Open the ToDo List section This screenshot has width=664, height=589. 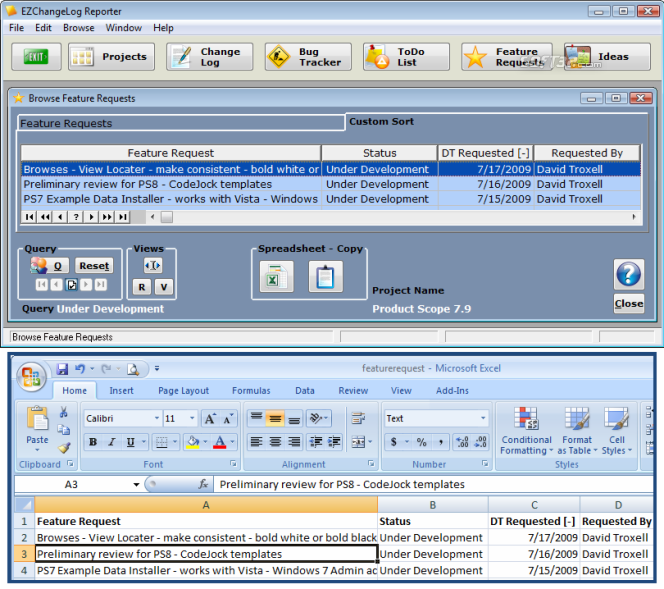coord(406,56)
